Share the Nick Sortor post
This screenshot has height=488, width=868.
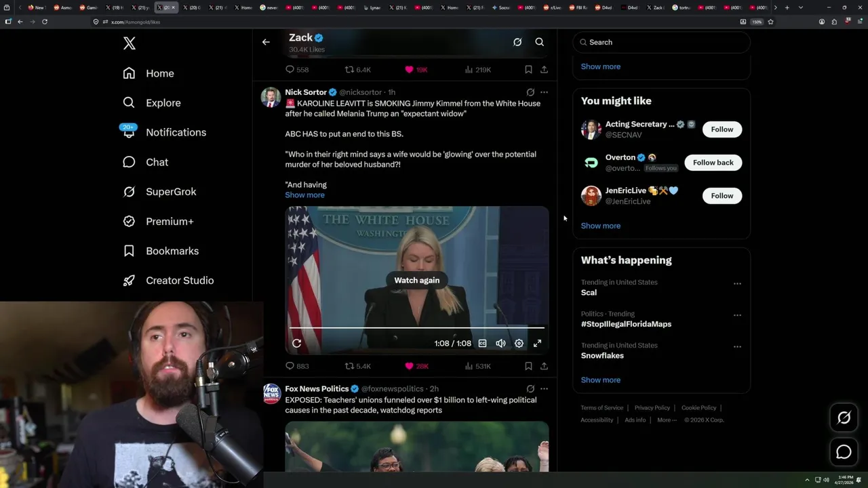tap(544, 366)
